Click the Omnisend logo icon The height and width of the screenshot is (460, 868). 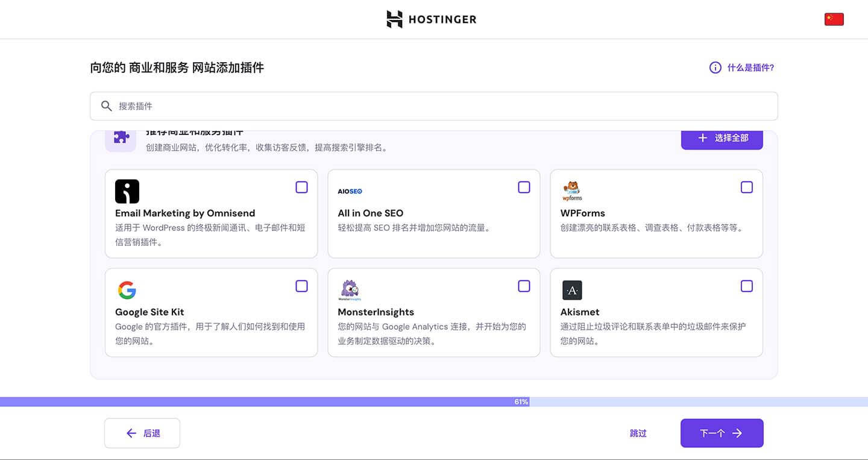pyautogui.click(x=127, y=191)
